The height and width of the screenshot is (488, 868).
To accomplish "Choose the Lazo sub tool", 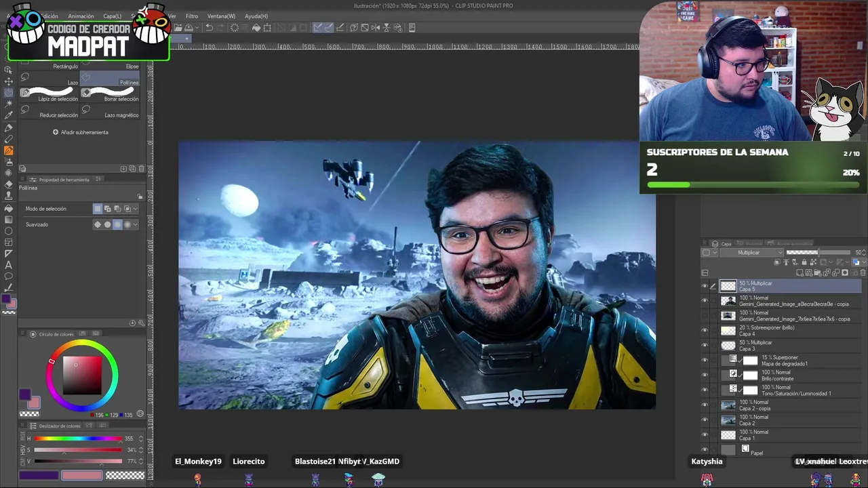I will (49, 80).
